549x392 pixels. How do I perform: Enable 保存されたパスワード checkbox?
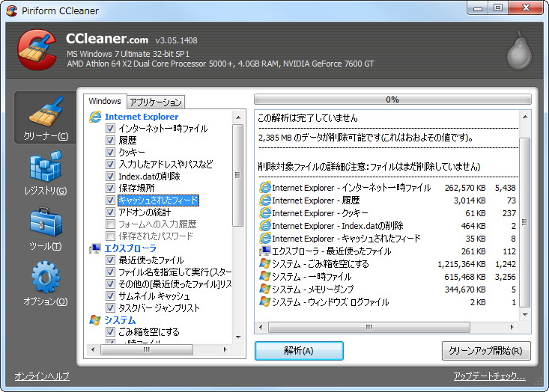(110, 236)
